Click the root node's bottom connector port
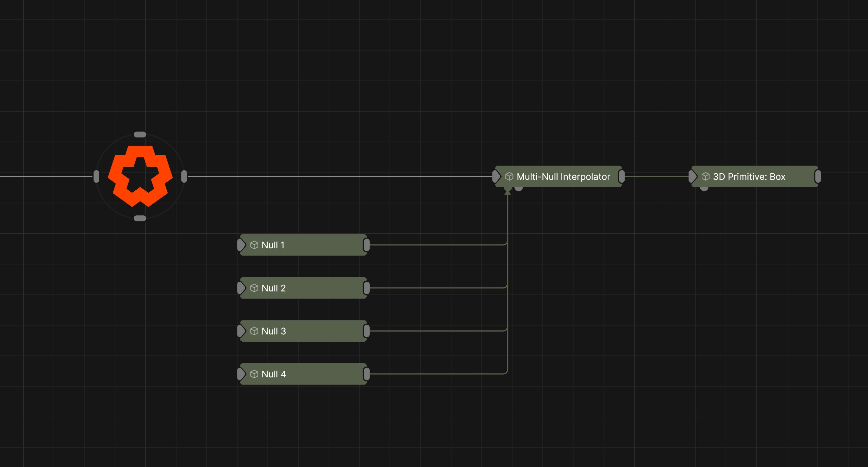The width and height of the screenshot is (868, 467). coord(140,218)
